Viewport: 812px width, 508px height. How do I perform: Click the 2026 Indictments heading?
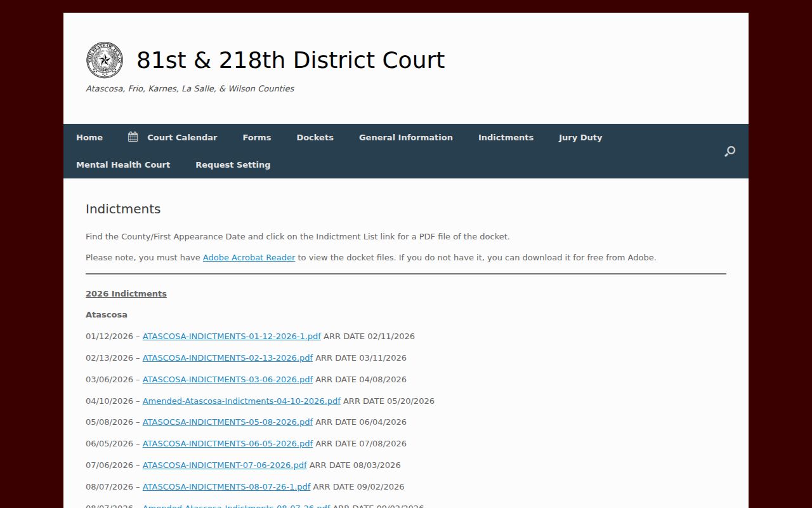[126, 294]
